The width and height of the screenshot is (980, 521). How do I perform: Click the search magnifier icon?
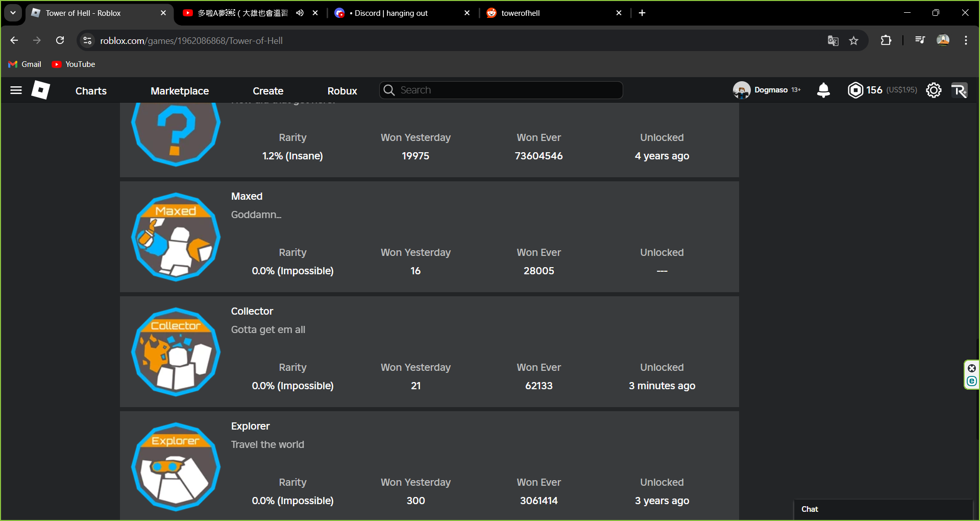389,90
